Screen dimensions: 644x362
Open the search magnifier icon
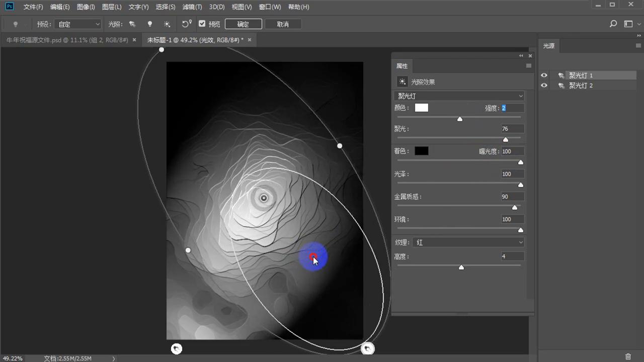613,24
